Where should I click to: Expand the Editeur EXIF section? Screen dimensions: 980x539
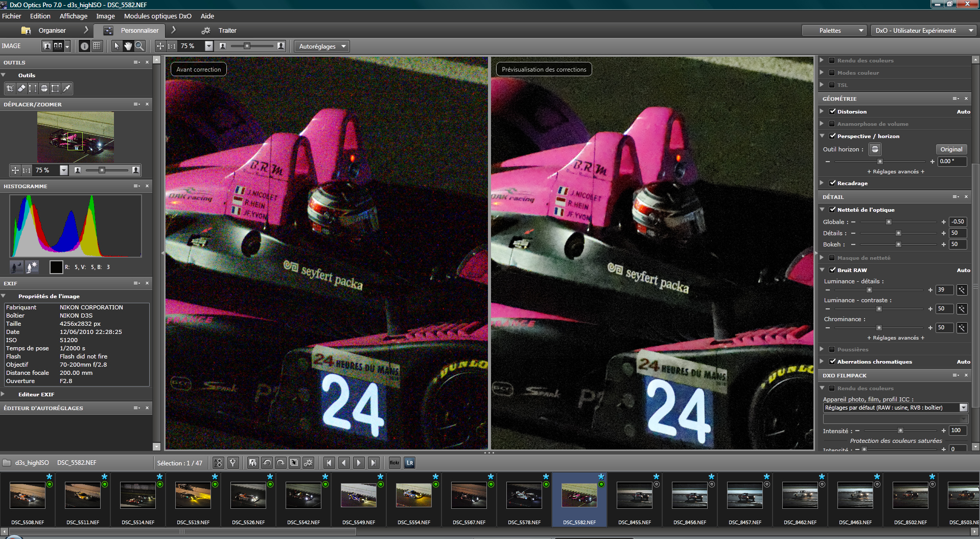tap(4, 394)
